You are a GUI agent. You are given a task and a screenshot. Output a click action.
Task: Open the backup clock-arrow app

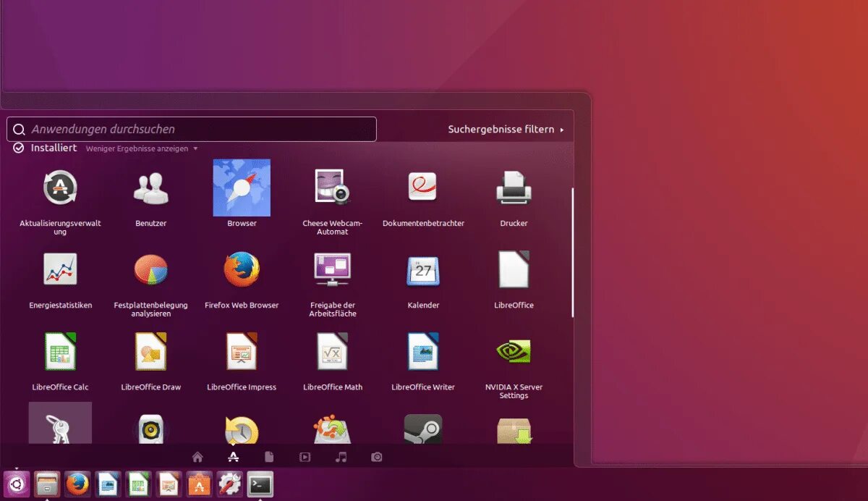[242, 429]
